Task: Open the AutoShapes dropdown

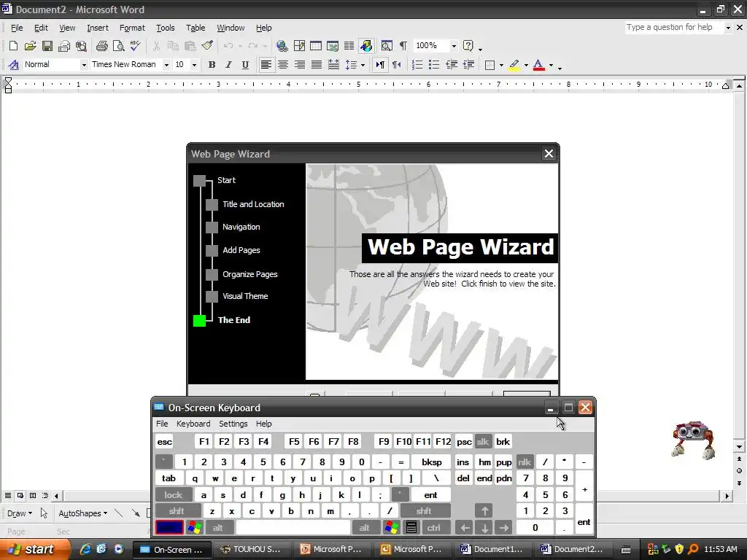Action: [x=82, y=513]
